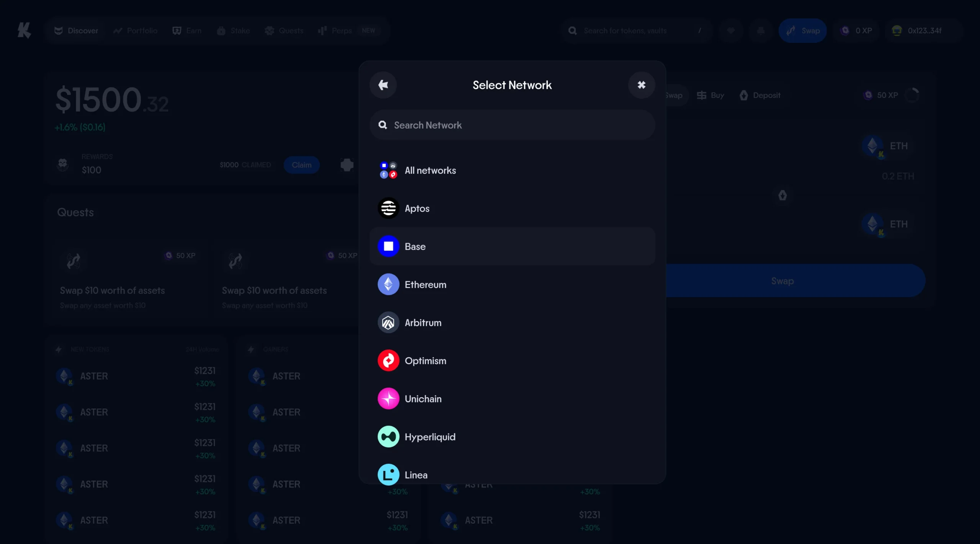Screen dimensions: 980x544
Task: Focus the Search for tokens, vaults field
Action: [x=637, y=31]
